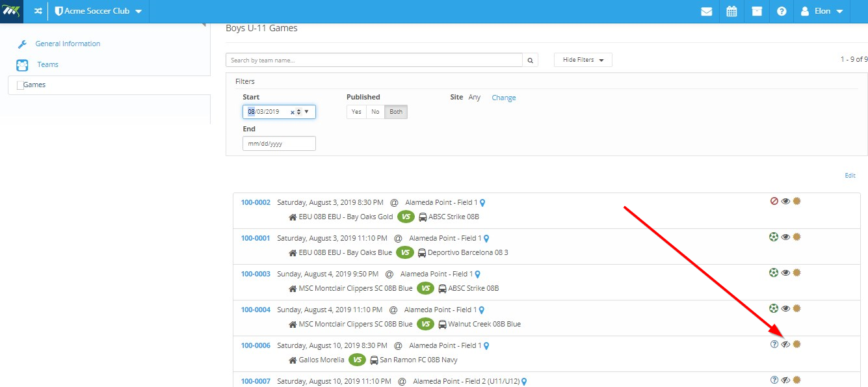Toggle the eye visibility icon for game 100-0002
Screen dimensions: 868x387
pos(785,201)
